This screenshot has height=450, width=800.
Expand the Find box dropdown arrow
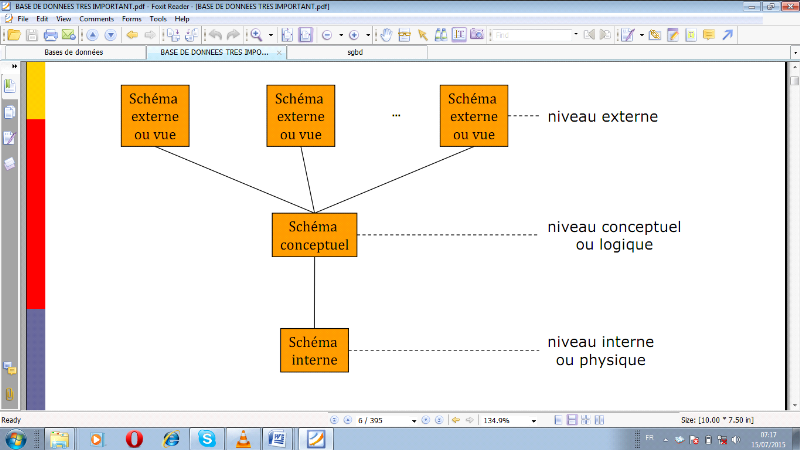(575, 35)
